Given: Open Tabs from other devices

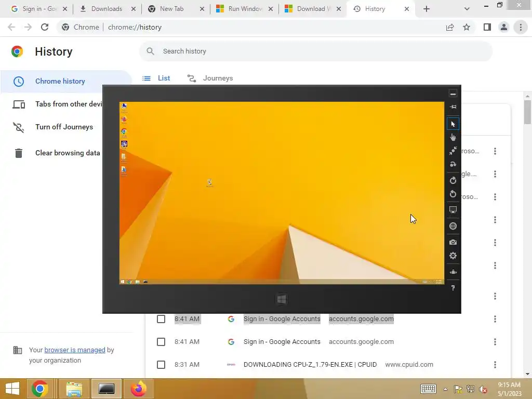Looking at the screenshot, I should point(58,104).
